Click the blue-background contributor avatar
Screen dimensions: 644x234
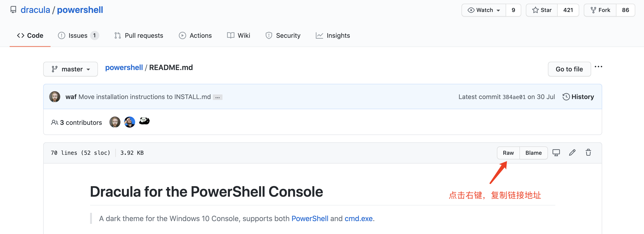tap(129, 122)
